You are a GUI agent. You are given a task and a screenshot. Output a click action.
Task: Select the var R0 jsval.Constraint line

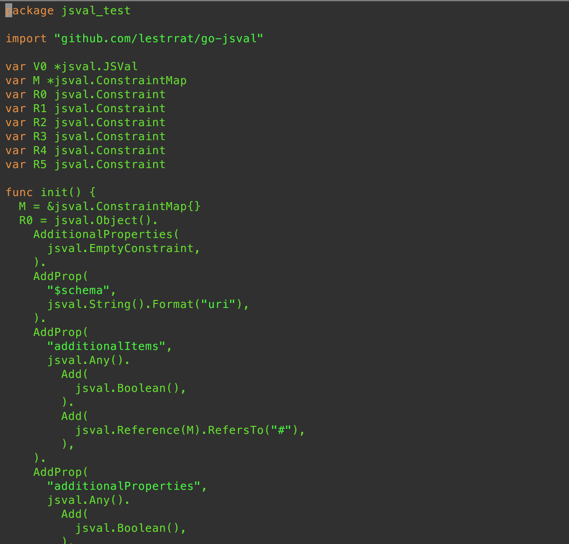click(85, 94)
